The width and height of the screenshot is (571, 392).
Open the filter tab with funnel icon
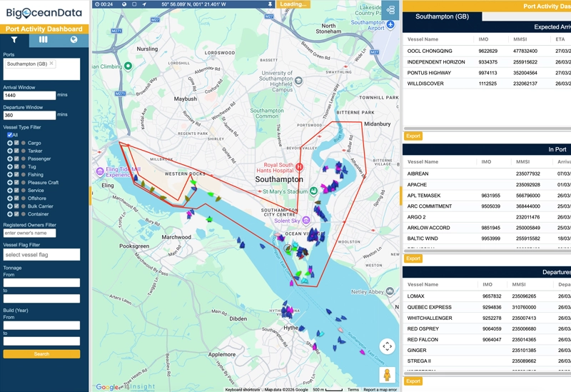[x=14, y=40]
